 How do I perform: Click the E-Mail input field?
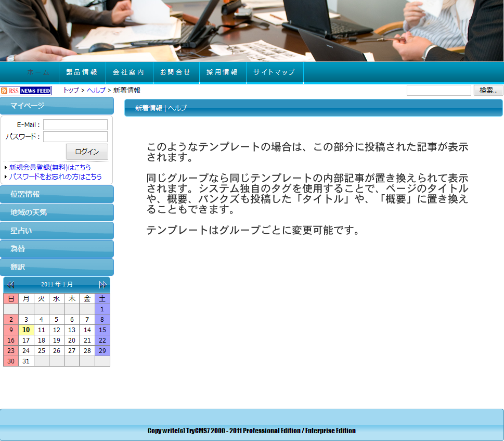[x=75, y=125]
